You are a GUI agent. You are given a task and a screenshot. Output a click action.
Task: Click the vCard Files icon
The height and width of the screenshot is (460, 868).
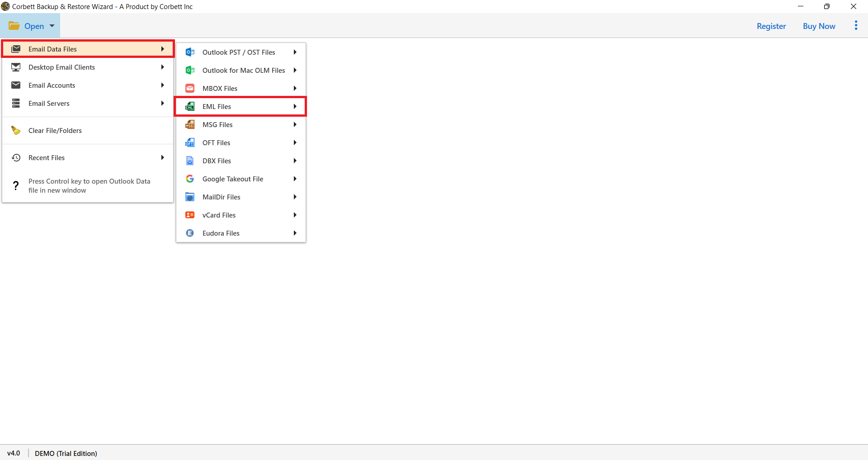[x=190, y=215]
